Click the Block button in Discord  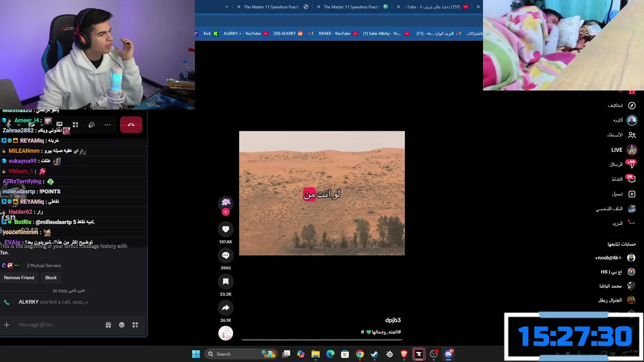tap(51, 278)
